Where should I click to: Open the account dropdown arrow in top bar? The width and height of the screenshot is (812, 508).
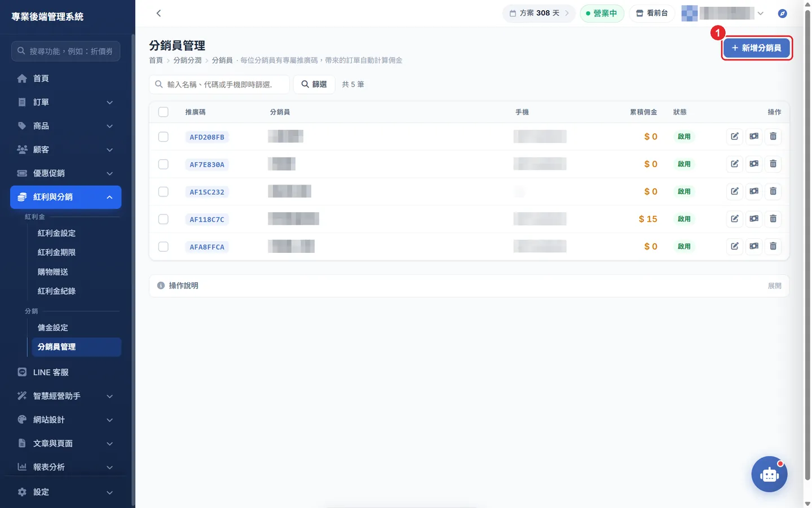click(761, 13)
